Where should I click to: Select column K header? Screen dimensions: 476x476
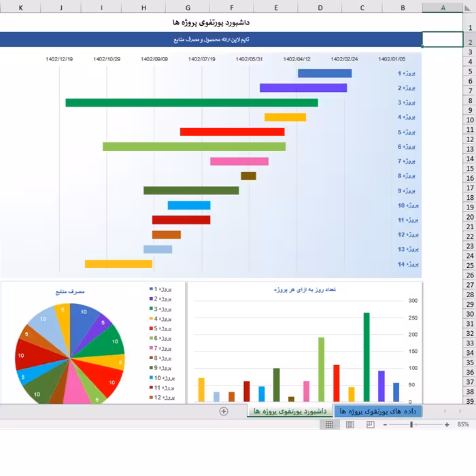[20, 7]
